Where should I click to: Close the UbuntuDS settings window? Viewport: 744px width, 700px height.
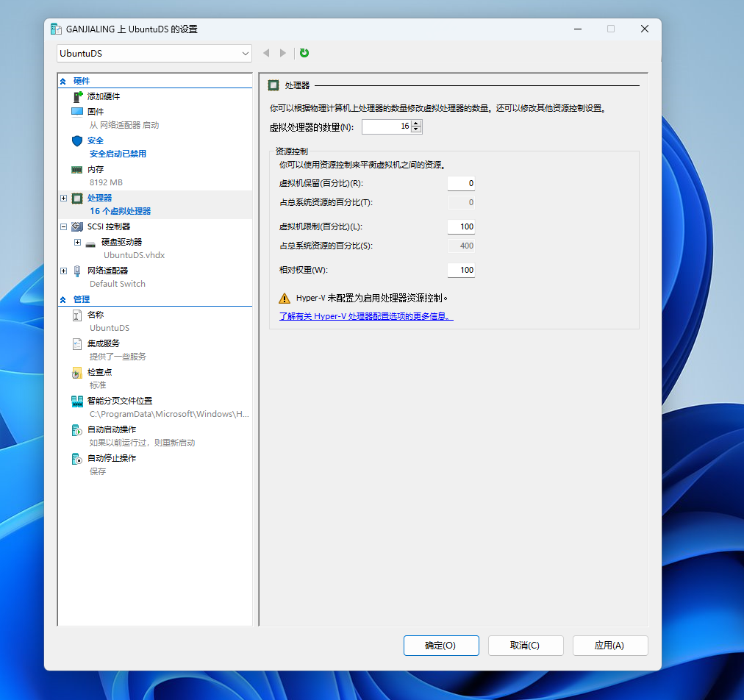pyautogui.click(x=644, y=29)
